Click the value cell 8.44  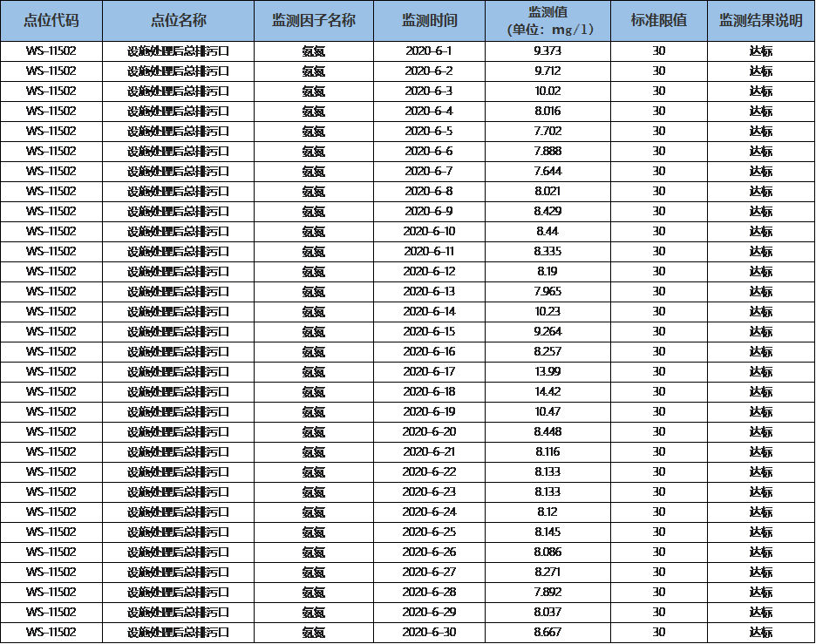548,232
